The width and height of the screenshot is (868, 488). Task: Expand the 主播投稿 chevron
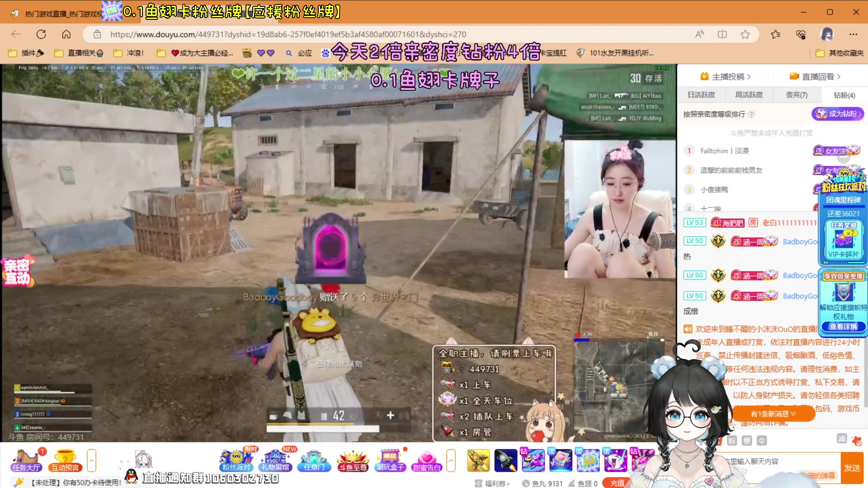click(x=749, y=77)
